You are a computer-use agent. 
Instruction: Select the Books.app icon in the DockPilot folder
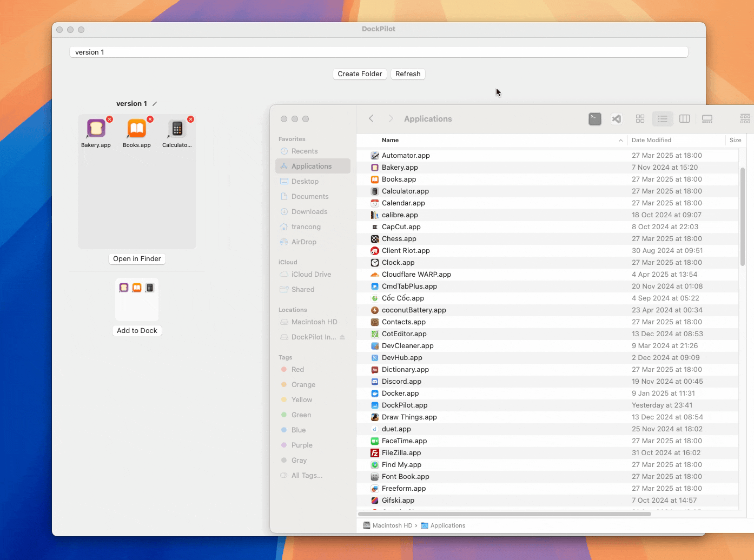tap(137, 129)
